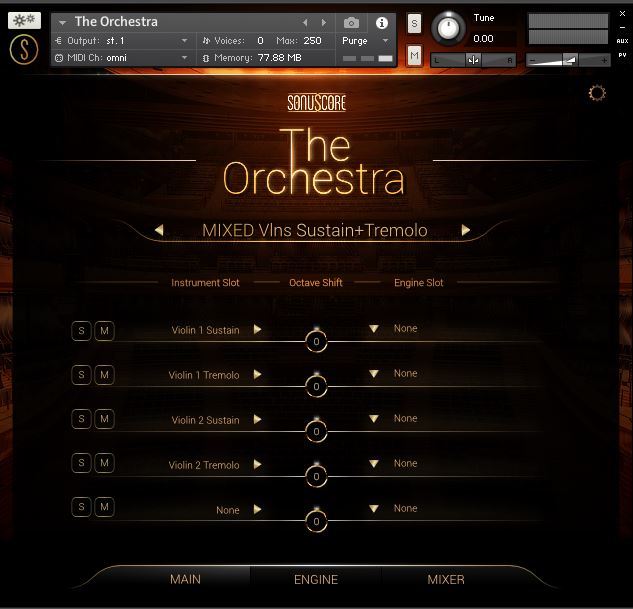Click octave shift knob for None row
The width and height of the screenshot is (633, 609).
pyautogui.click(x=316, y=521)
